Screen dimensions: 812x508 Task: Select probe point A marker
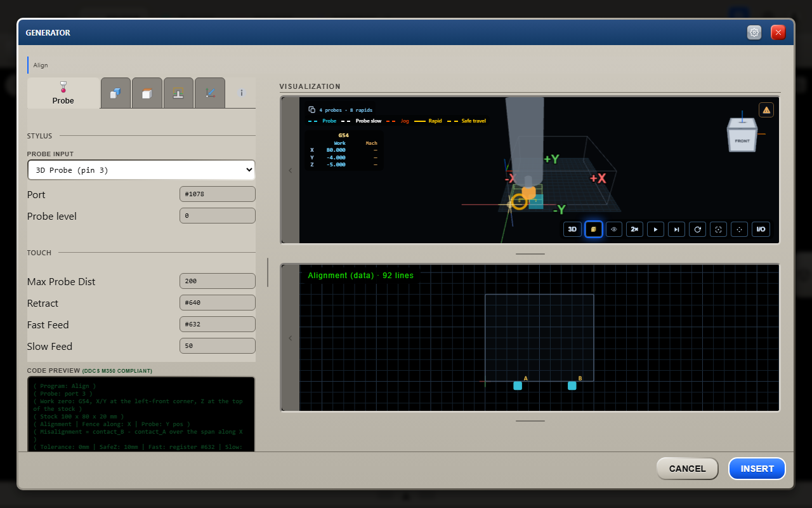[x=518, y=385]
